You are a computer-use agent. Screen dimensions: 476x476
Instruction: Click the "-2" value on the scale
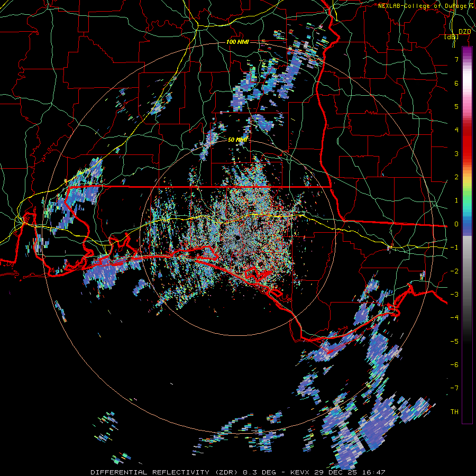[x=454, y=271]
